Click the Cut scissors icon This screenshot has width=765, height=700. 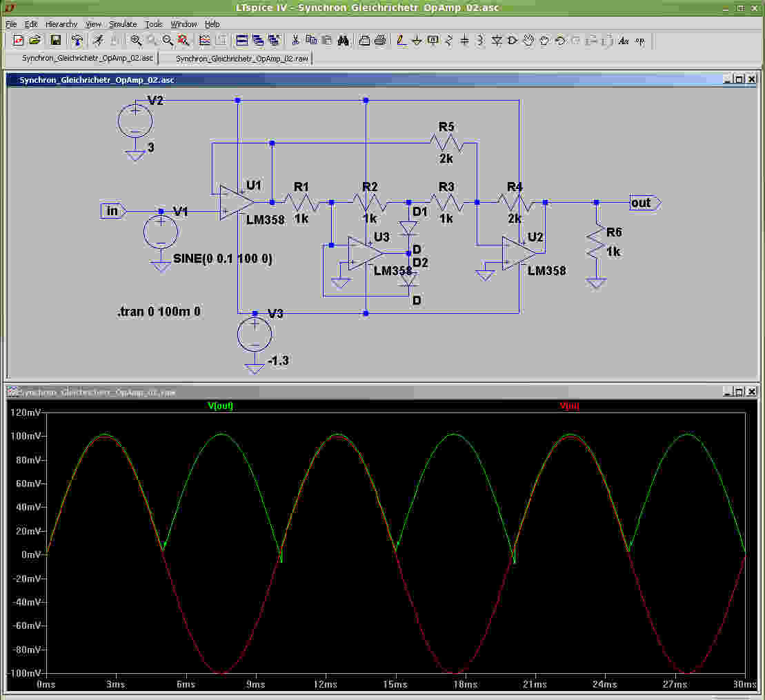coord(295,41)
